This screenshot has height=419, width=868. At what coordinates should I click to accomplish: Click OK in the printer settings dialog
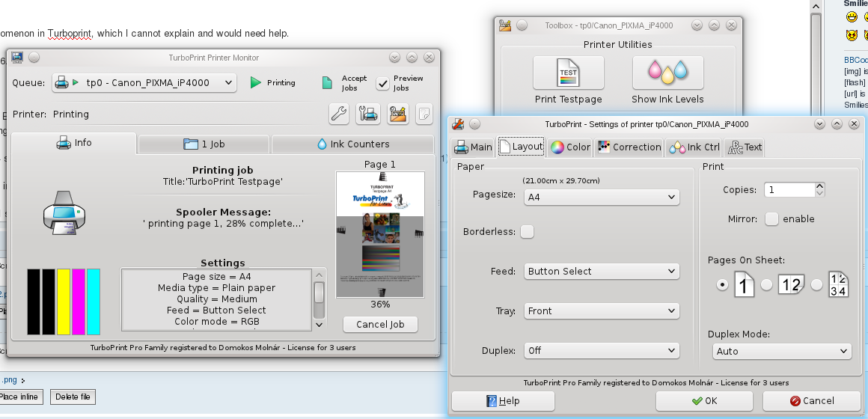(x=703, y=401)
